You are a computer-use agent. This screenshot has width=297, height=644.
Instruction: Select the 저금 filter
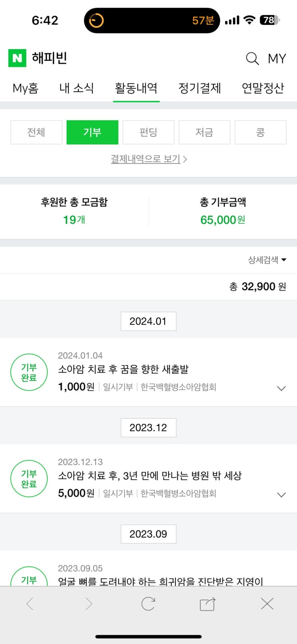click(204, 132)
